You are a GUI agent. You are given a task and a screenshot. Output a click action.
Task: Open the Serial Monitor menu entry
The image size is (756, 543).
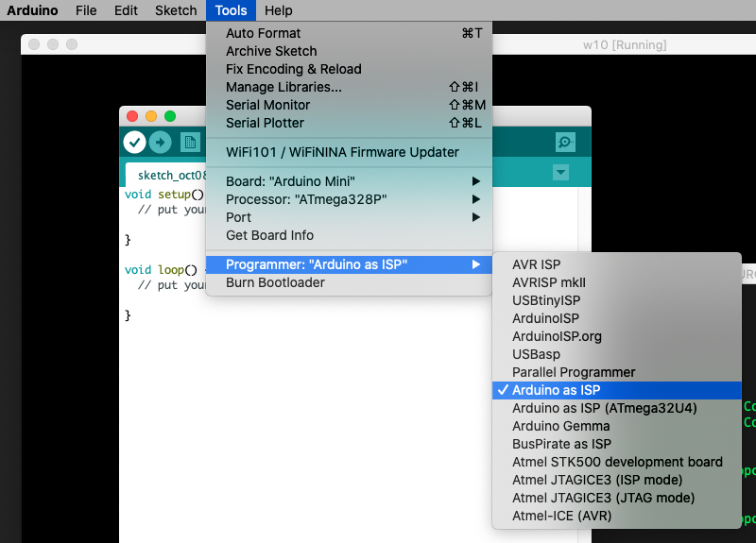[x=349, y=105]
